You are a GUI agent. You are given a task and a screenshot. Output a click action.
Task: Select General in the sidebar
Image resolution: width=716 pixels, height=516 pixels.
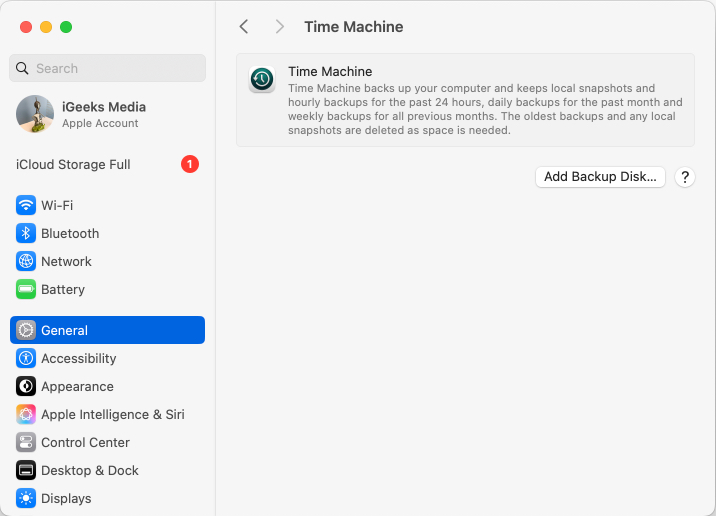click(108, 330)
